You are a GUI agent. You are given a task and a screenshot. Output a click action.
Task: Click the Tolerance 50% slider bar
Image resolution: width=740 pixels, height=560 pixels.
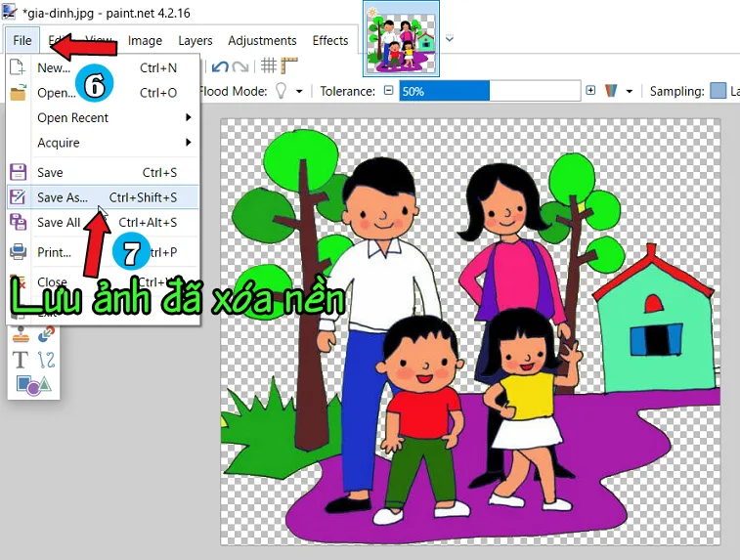pyautogui.click(x=490, y=91)
